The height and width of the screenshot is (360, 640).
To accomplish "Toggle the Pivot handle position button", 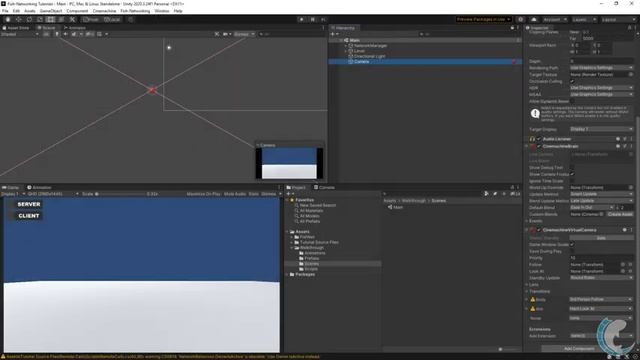I will click(x=91, y=19).
